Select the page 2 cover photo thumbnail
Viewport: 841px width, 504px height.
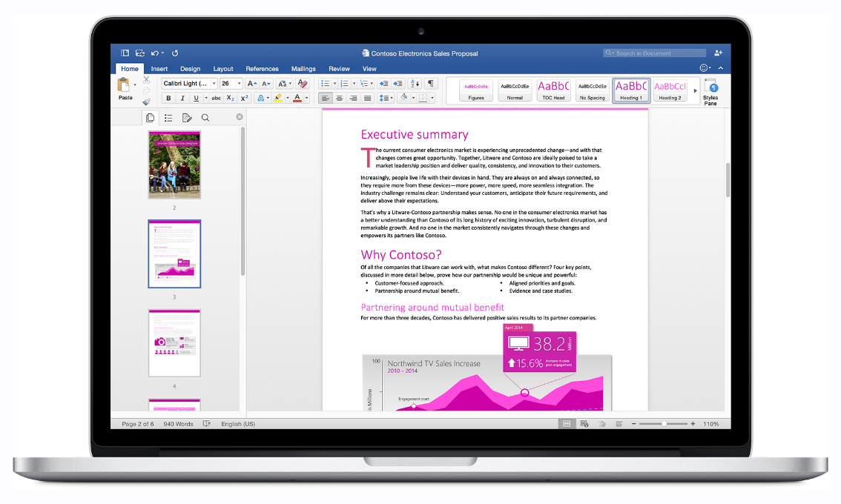tap(174, 165)
